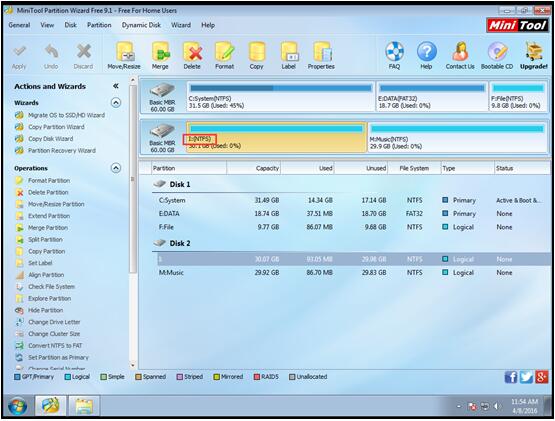
Task: Click the Discard X toolbar icon
Action: [x=84, y=52]
